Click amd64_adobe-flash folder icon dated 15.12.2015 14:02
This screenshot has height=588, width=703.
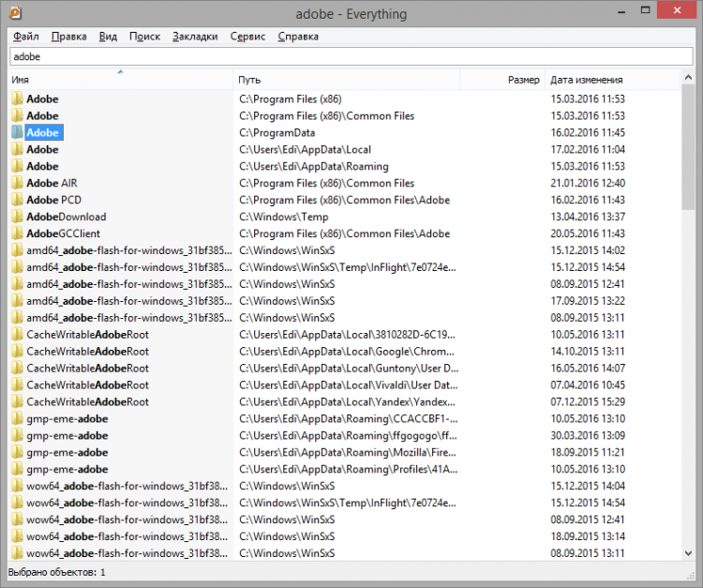tap(17, 250)
